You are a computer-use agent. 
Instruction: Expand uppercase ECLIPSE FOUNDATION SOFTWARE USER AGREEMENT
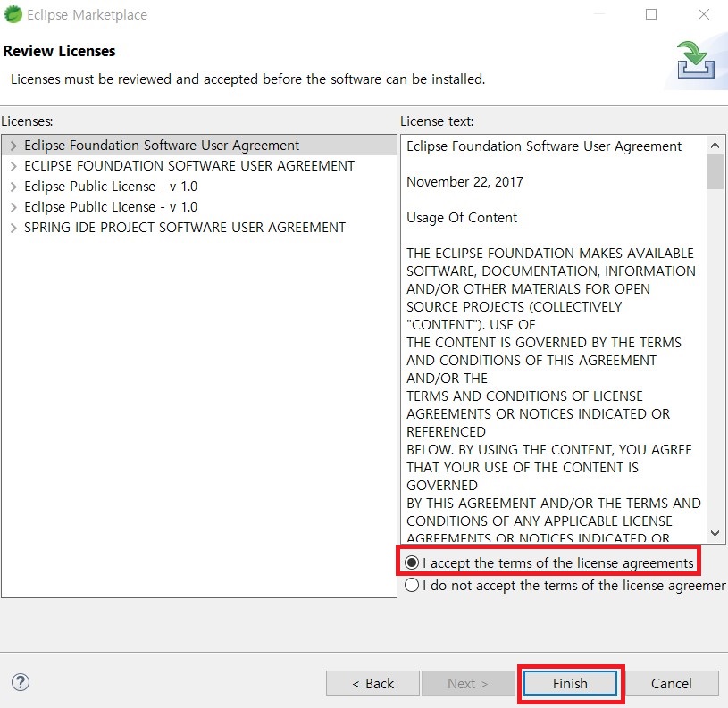click(x=13, y=166)
